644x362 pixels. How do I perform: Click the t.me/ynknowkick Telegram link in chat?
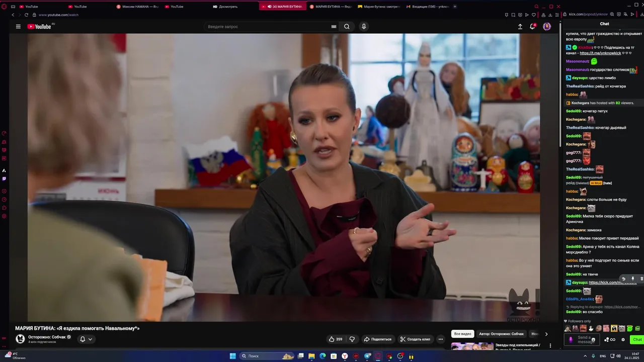coord(600,53)
